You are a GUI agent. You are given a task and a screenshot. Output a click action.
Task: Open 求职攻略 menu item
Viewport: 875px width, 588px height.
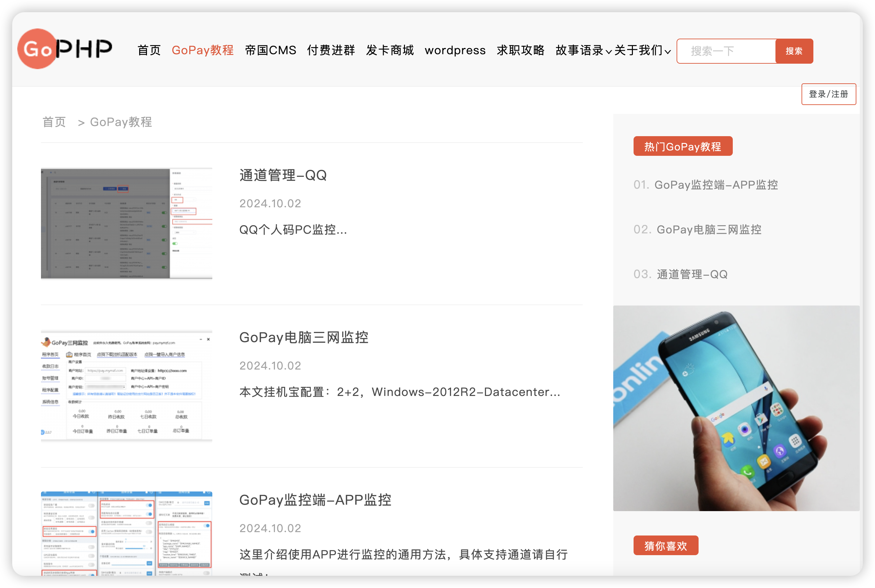(x=520, y=50)
